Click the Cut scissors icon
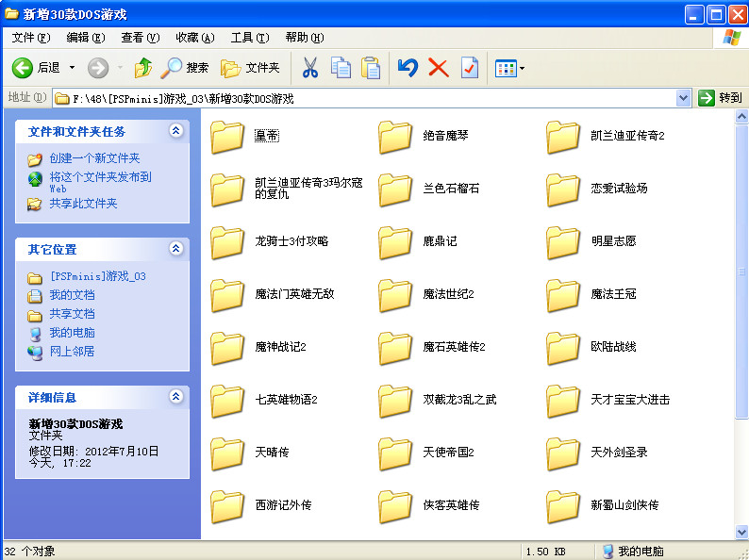749x560 pixels. [310, 68]
